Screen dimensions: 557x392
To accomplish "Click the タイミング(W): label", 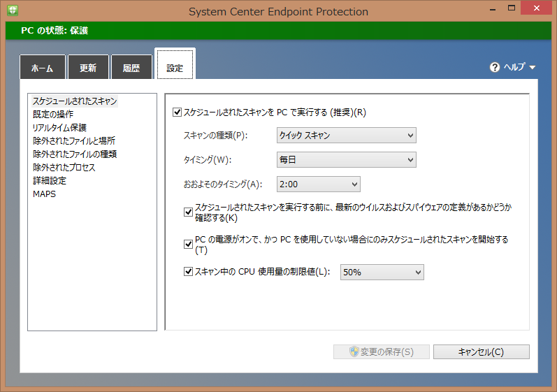I will [x=208, y=160].
